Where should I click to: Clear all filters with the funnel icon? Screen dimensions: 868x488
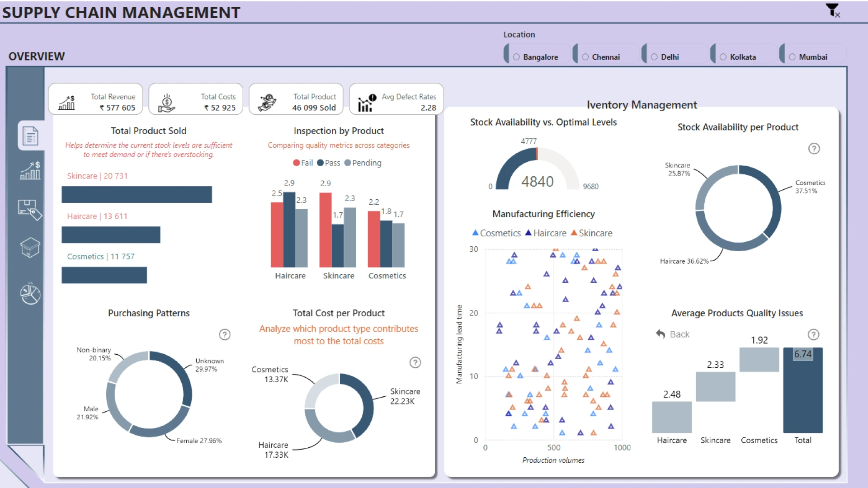point(832,10)
